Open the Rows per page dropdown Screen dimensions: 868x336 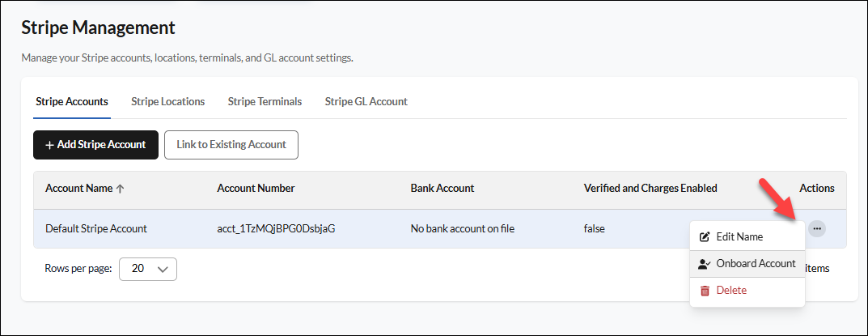(x=148, y=269)
